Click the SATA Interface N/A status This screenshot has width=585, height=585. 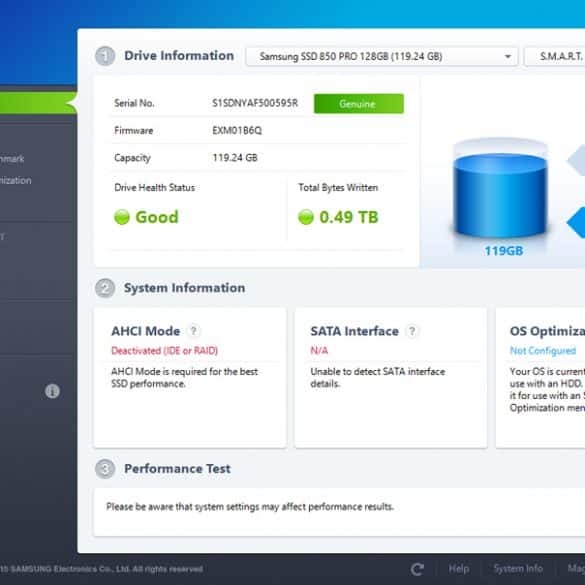click(x=319, y=351)
